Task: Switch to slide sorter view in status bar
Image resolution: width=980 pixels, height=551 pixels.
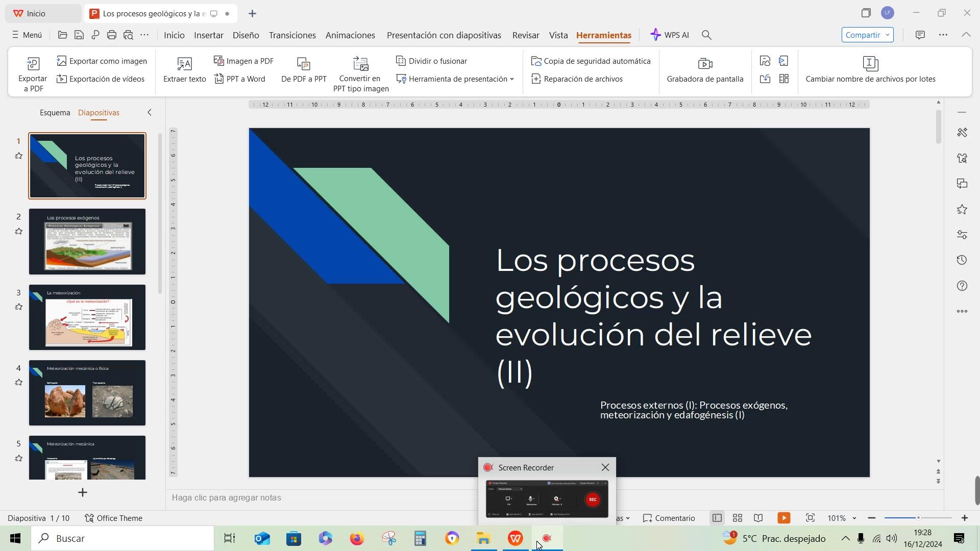Action: pyautogui.click(x=737, y=518)
